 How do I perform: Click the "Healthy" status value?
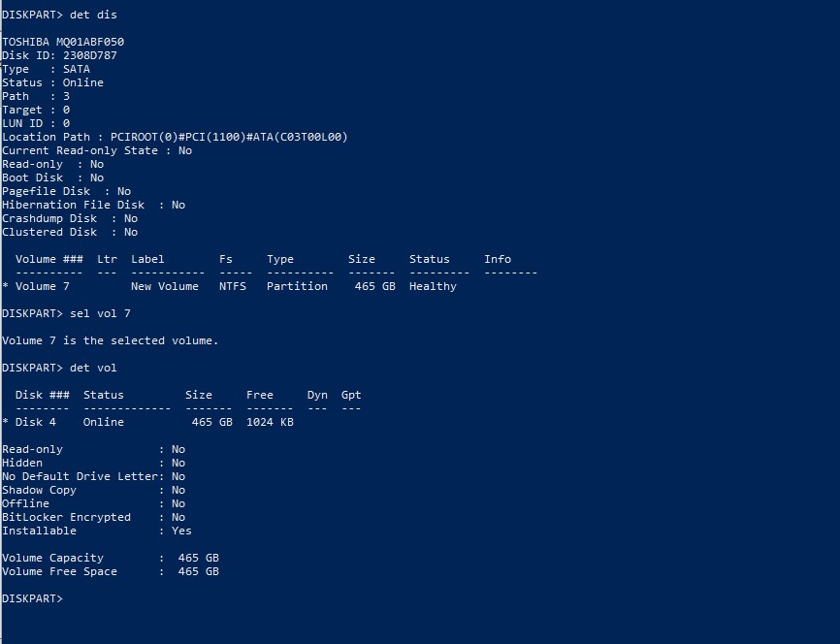433,286
